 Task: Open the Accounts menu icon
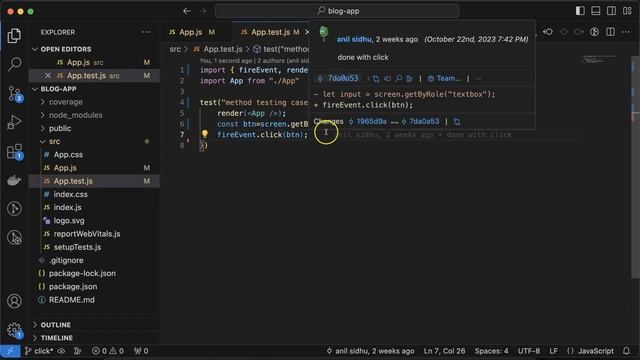[14, 301]
